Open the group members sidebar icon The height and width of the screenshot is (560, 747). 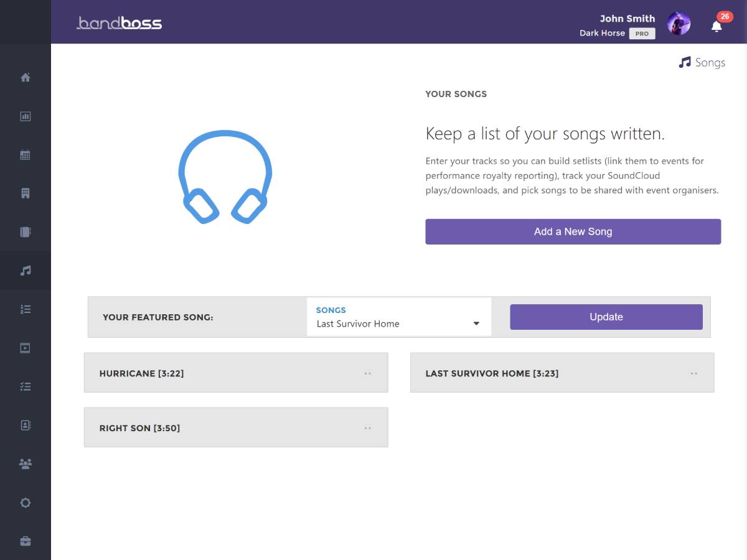(26, 464)
